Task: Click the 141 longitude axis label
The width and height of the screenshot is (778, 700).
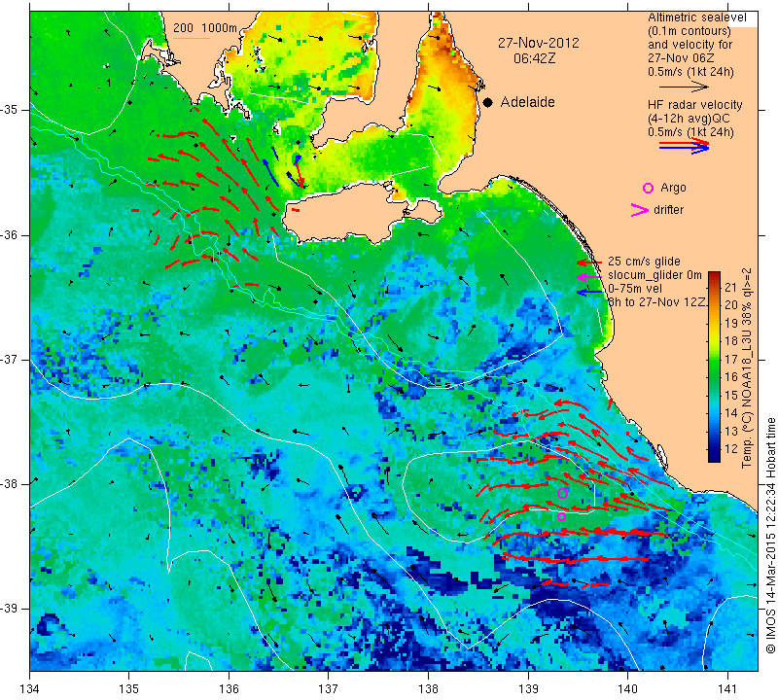Action: coord(727,688)
